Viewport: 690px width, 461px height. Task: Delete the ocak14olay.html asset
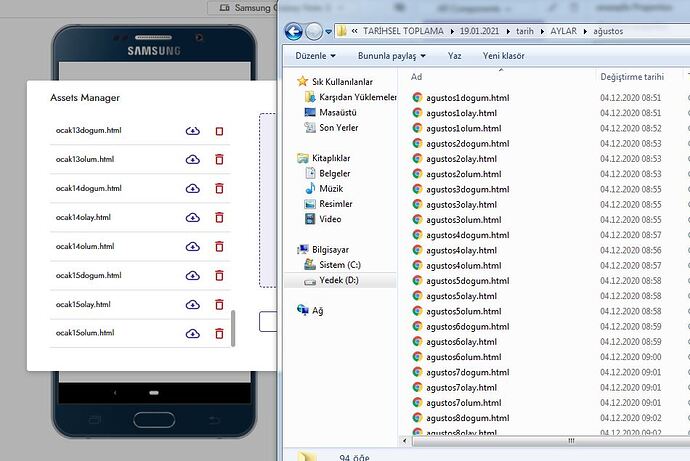tap(219, 218)
